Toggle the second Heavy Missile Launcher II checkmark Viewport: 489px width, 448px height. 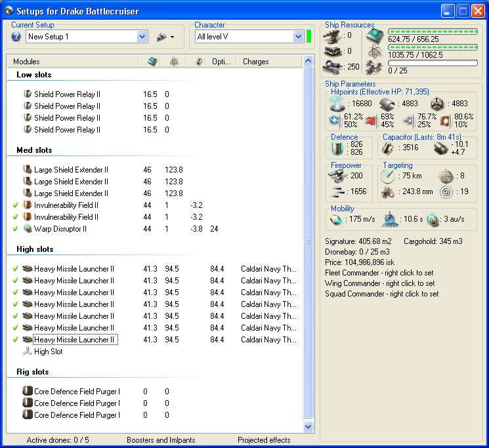tap(15, 280)
